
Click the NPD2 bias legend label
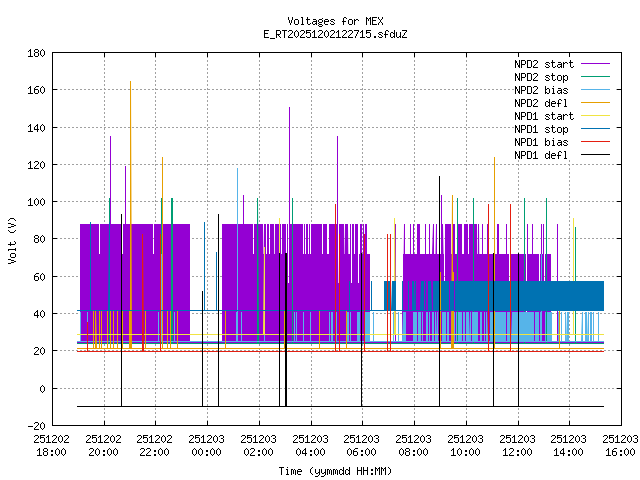(x=543, y=90)
